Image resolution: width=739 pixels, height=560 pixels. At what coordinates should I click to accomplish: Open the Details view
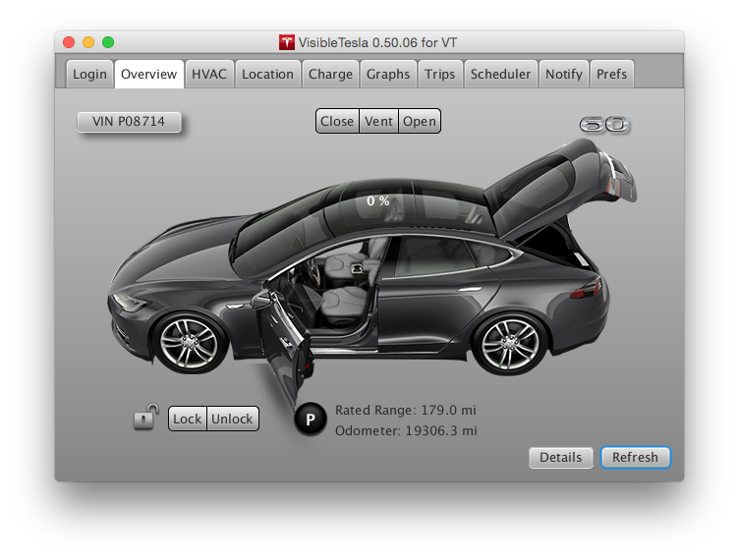tap(560, 457)
